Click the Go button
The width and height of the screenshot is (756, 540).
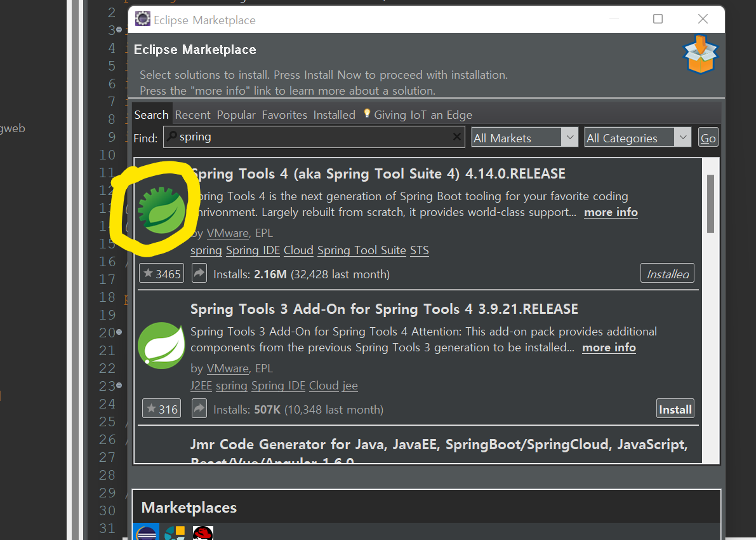pyautogui.click(x=708, y=137)
